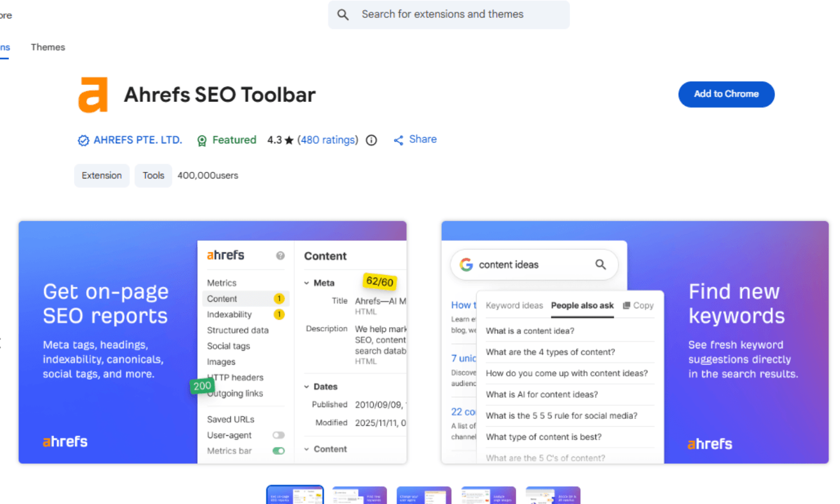Select the Extension category chip
Viewport: 840px width, 504px height.
point(102,175)
